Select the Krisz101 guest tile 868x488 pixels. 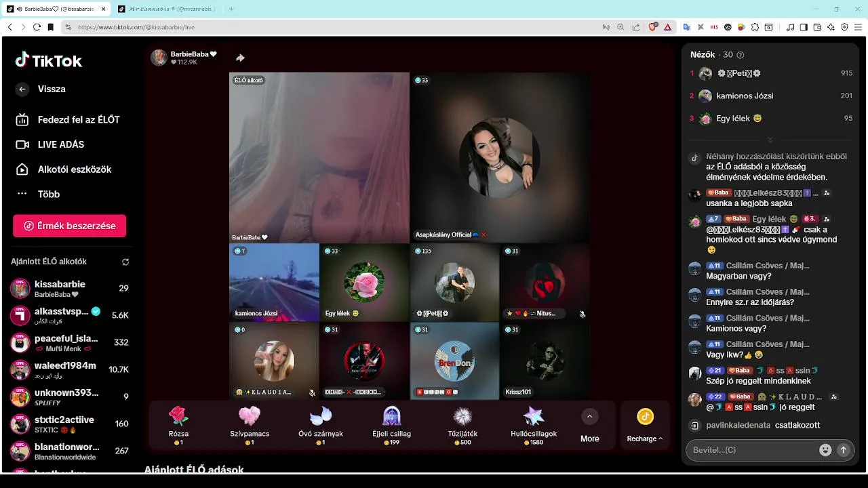click(545, 361)
